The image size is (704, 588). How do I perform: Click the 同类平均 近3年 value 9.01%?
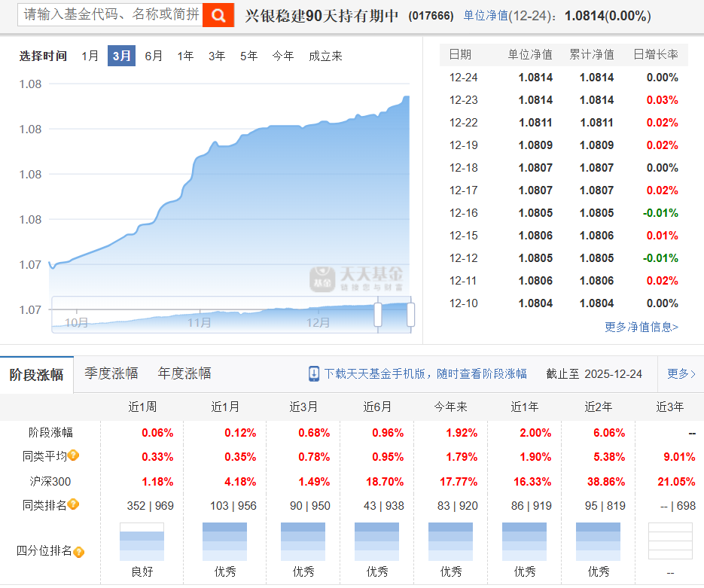(679, 457)
